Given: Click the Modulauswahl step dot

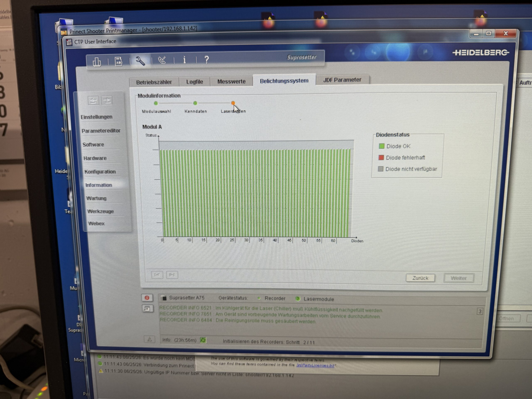Looking at the screenshot, I should click(x=156, y=103).
